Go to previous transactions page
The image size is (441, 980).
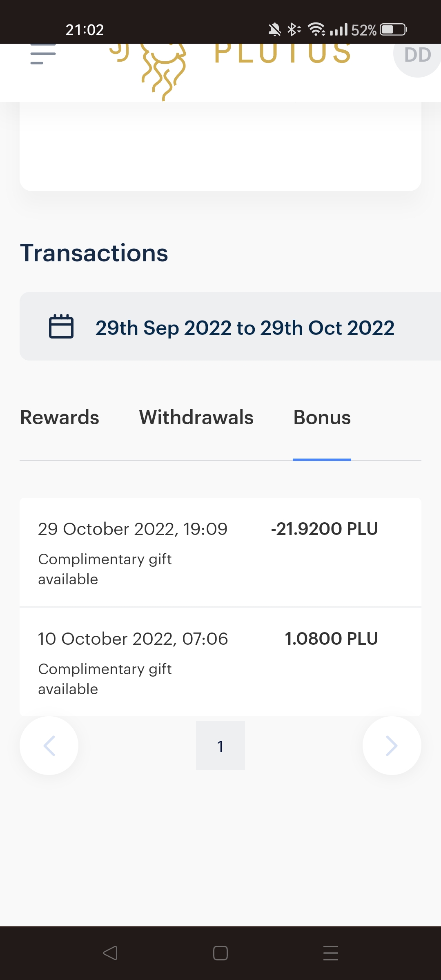[49, 746]
